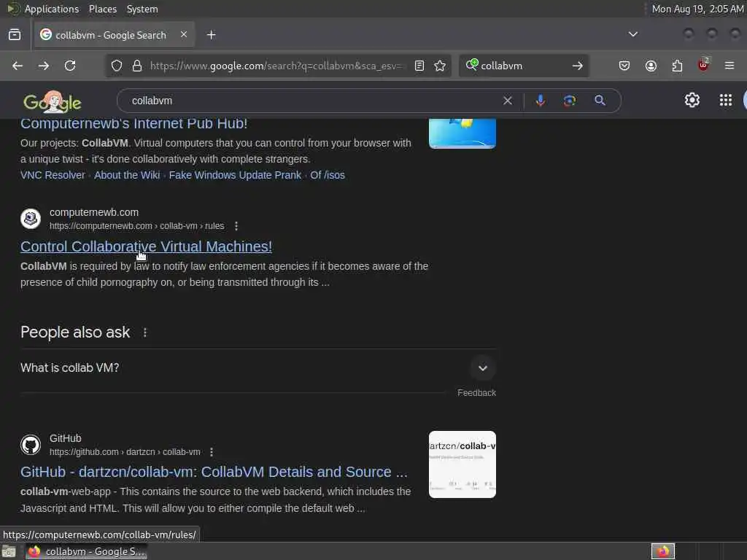
Task: Open more options for GitHub result
Action: (212, 452)
